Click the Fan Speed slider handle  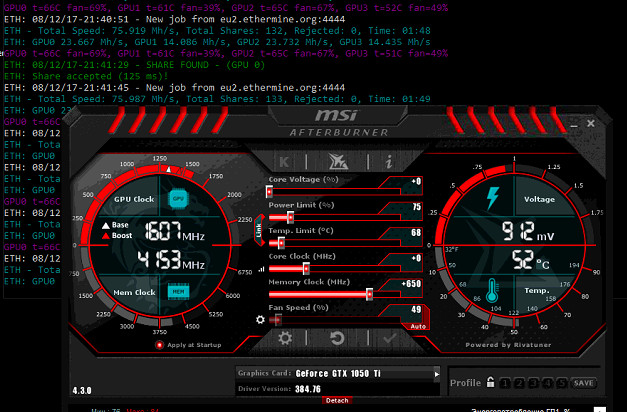[x=278, y=320]
